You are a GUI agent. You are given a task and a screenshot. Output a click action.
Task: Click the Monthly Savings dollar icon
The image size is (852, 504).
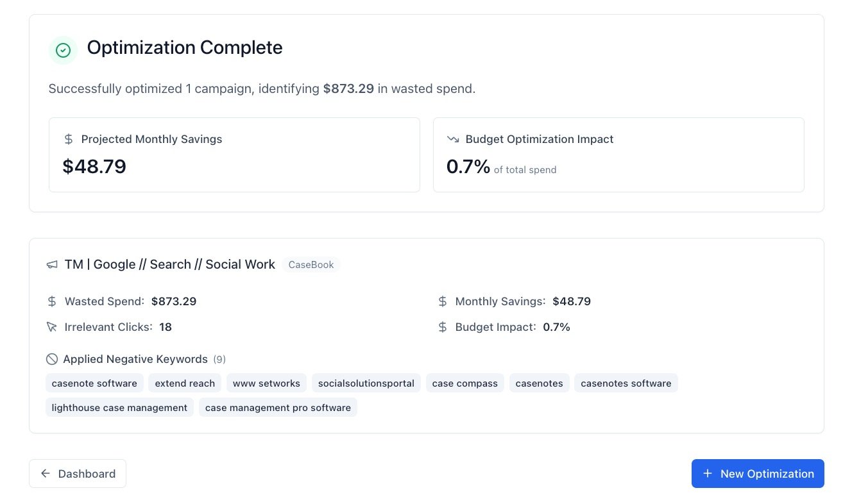pyautogui.click(x=443, y=301)
